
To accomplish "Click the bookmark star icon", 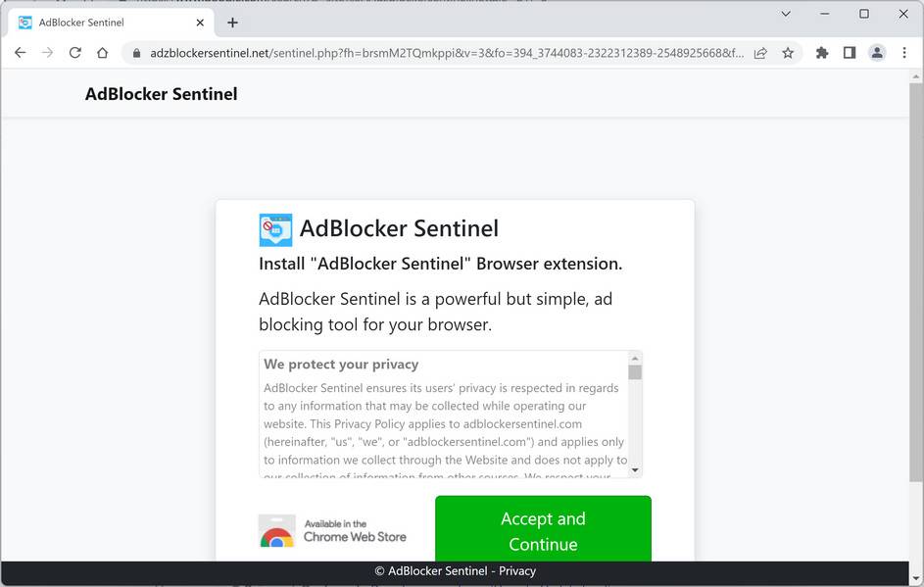I will (789, 53).
